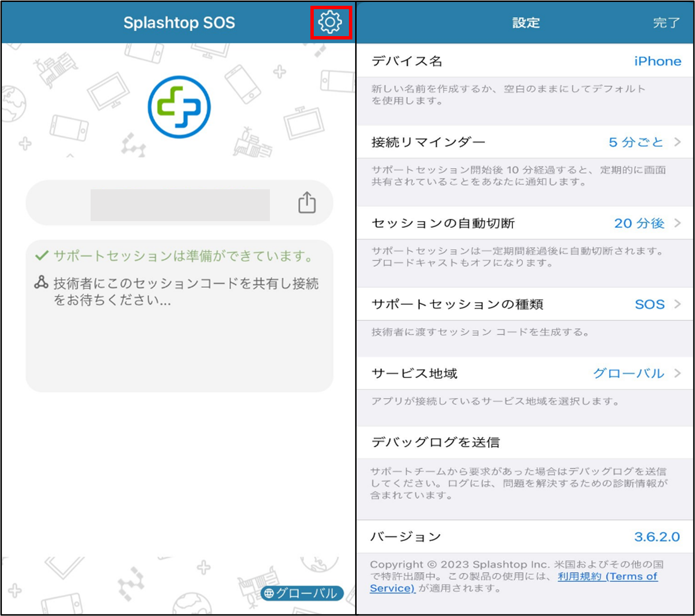Click the green checkmark status icon
695x616 pixels.
pyautogui.click(x=42, y=255)
